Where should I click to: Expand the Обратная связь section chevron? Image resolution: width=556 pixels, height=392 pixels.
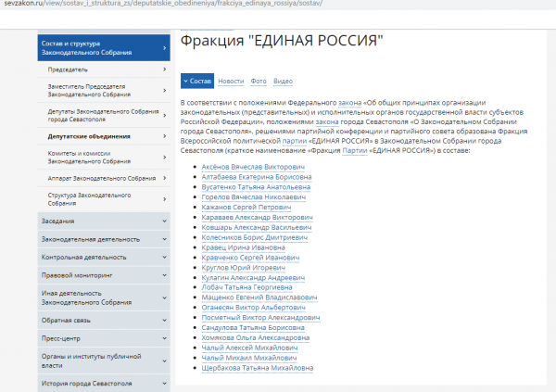165,321
